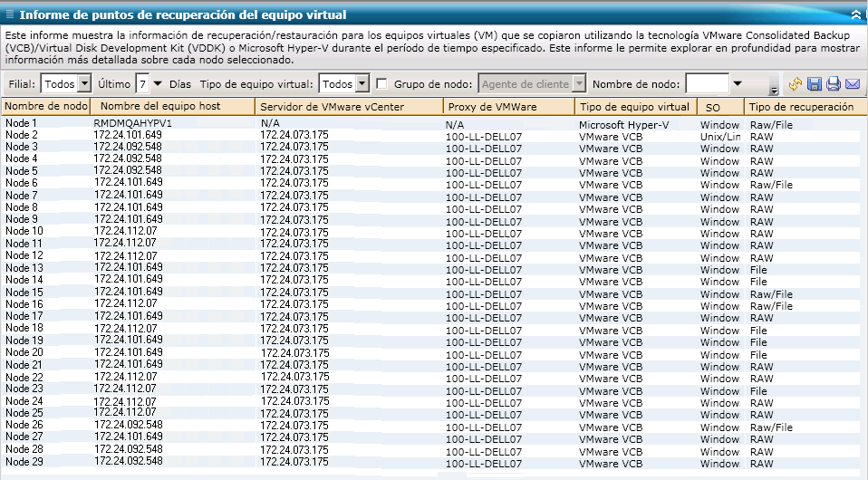Open the Nombre de nodo dropdown arrow
868x480 pixels.
coord(738,84)
